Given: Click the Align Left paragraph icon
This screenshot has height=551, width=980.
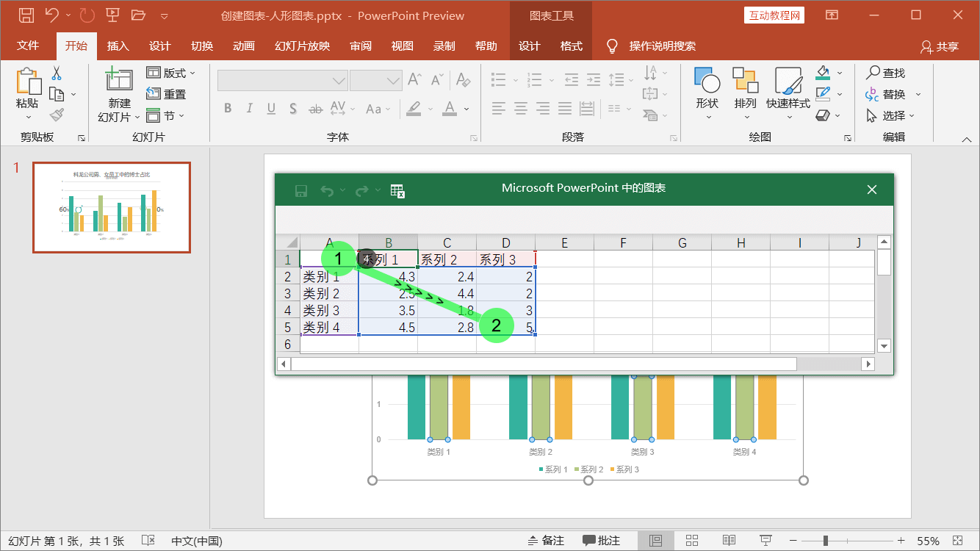Looking at the screenshot, I should 499,109.
